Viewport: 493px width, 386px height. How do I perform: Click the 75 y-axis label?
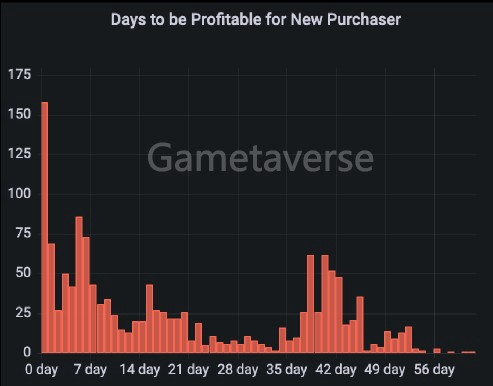[x=23, y=233]
